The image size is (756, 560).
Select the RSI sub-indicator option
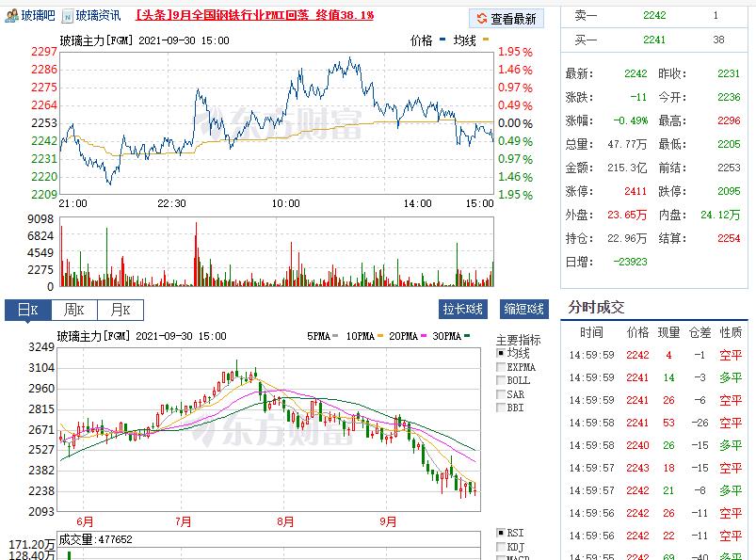pyautogui.click(x=501, y=533)
